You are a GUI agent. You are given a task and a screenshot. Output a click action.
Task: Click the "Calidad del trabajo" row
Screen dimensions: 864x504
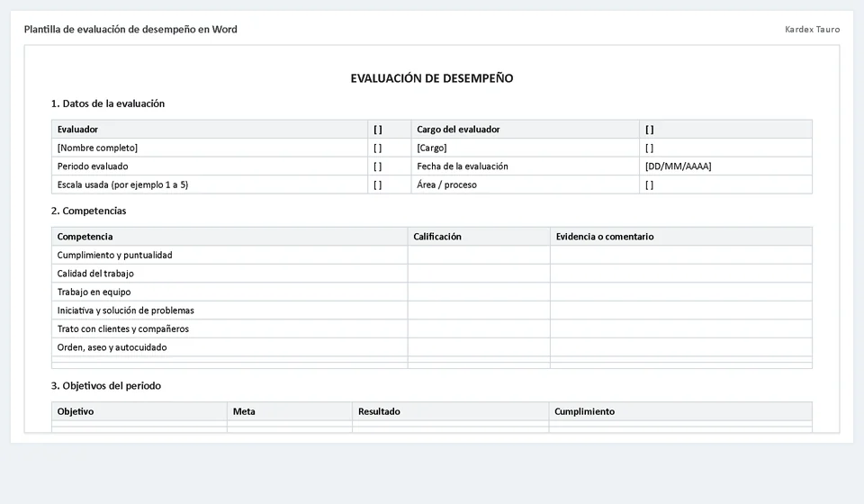pos(432,274)
